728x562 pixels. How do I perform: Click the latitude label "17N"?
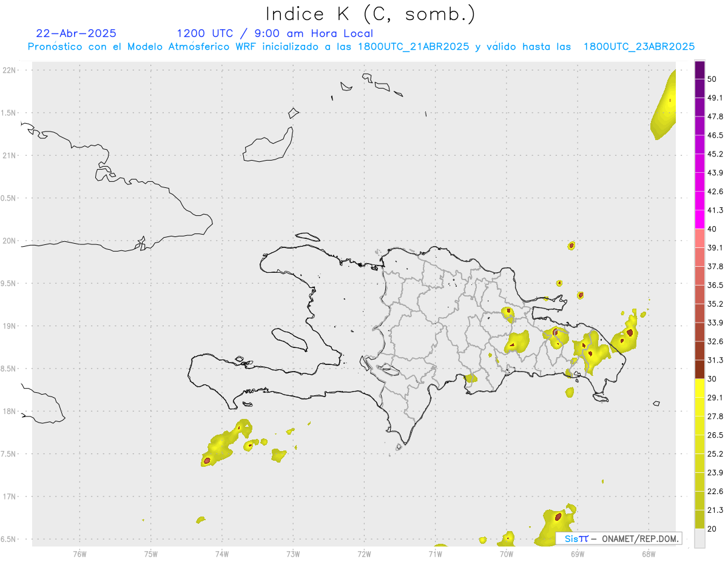coord(9,497)
